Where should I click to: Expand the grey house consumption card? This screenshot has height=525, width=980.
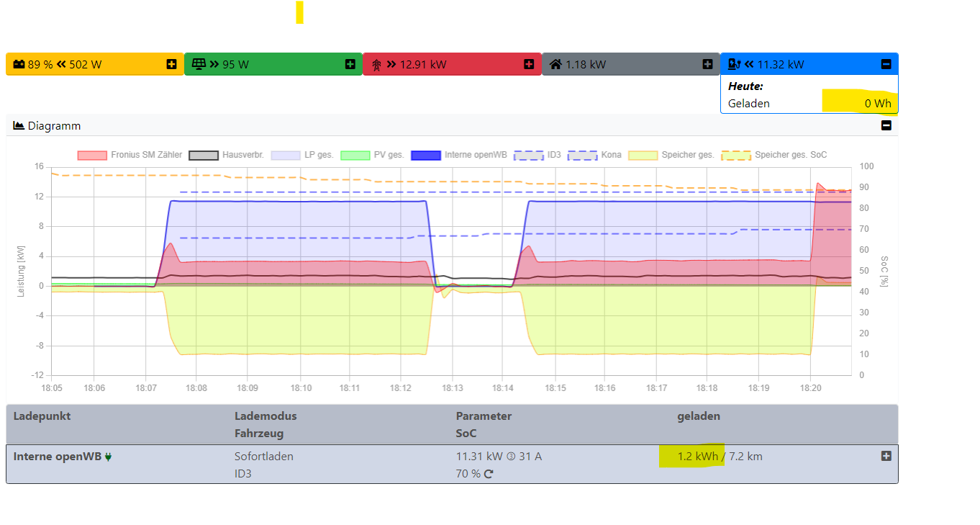click(x=707, y=64)
